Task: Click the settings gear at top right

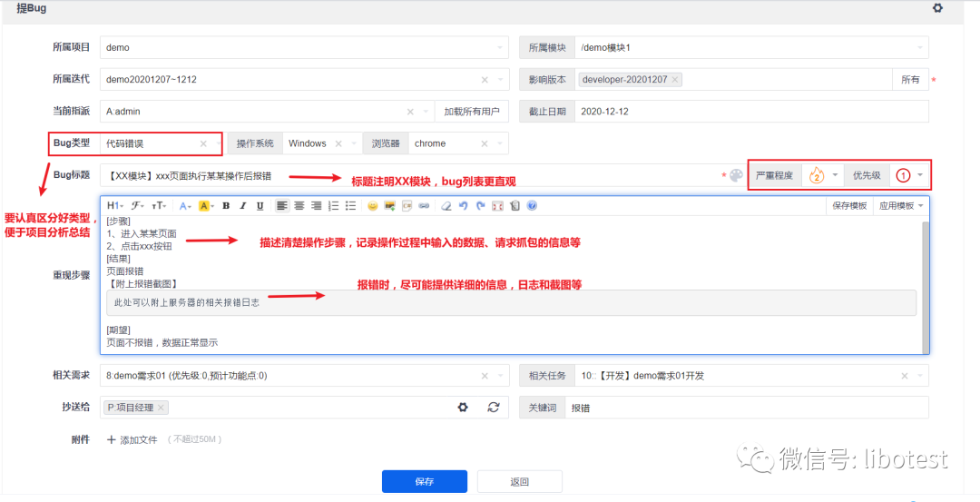Action: [x=937, y=9]
